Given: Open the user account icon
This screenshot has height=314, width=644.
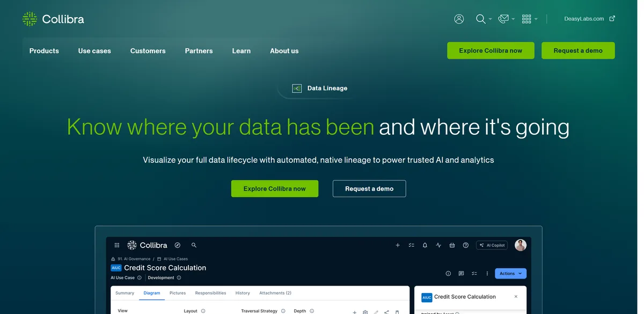Looking at the screenshot, I should pyautogui.click(x=459, y=19).
